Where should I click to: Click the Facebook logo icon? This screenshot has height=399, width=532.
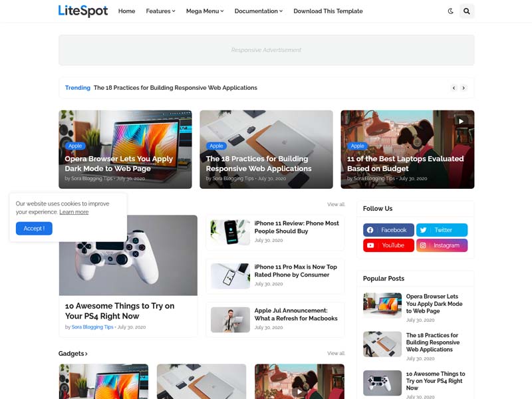370,230
